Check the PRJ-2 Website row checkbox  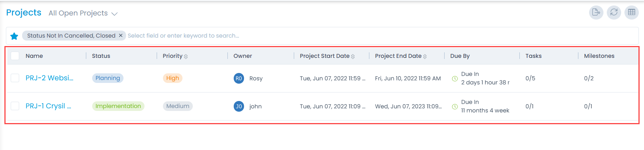point(15,78)
